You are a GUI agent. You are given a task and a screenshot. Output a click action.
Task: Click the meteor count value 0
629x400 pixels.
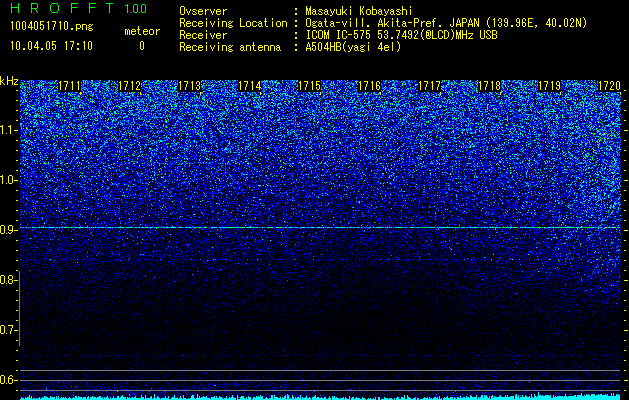tap(142, 46)
